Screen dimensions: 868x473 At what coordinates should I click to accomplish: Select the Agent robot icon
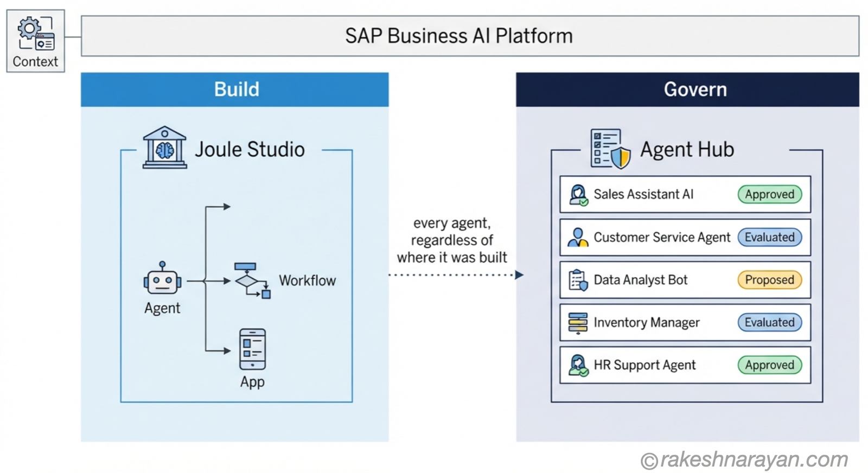coord(162,278)
